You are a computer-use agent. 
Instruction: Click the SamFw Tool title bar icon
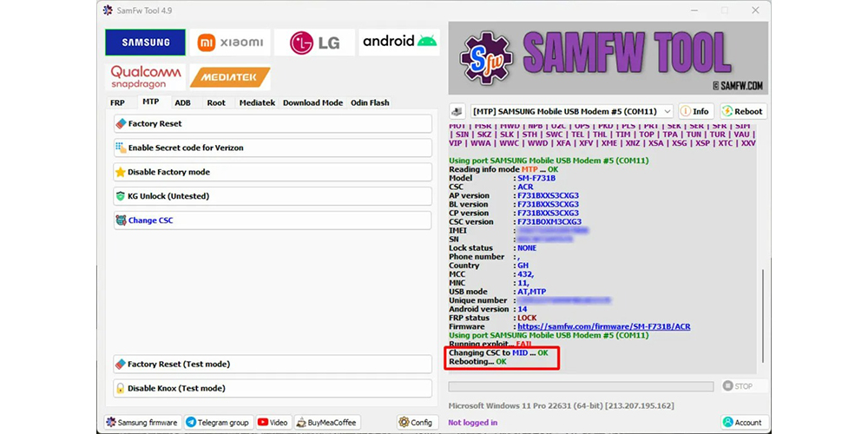108,10
